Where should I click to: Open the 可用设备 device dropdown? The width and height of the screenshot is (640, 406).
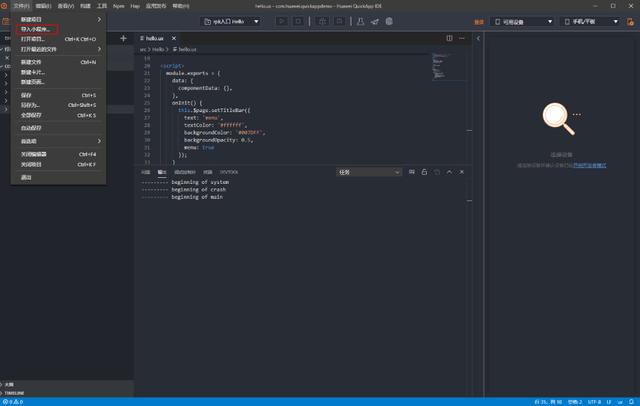point(522,21)
